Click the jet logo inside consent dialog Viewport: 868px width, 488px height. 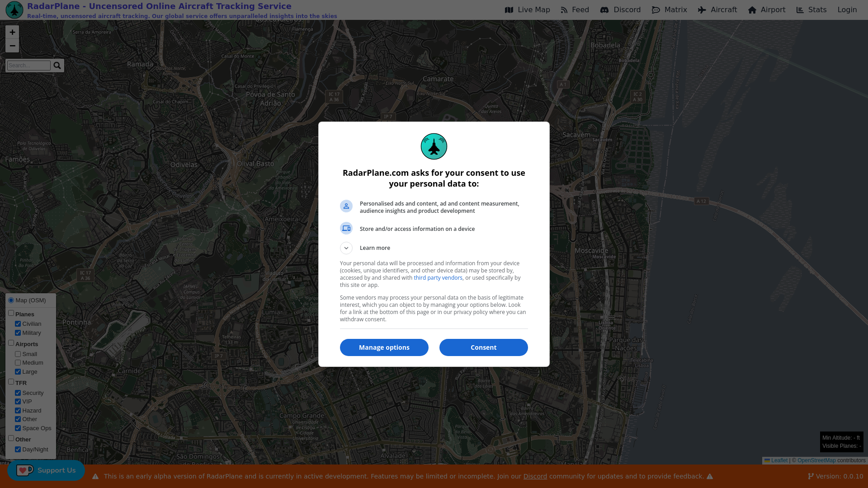click(434, 146)
